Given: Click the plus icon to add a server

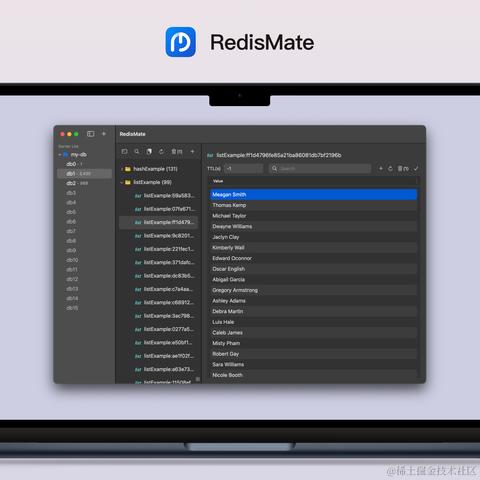Looking at the screenshot, I should point(104,134).
